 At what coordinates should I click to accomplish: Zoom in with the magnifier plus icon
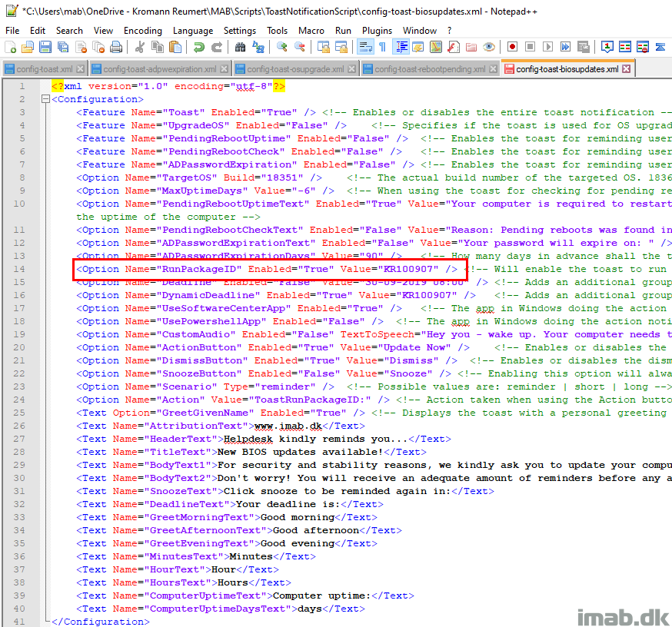tap(281, 47)
